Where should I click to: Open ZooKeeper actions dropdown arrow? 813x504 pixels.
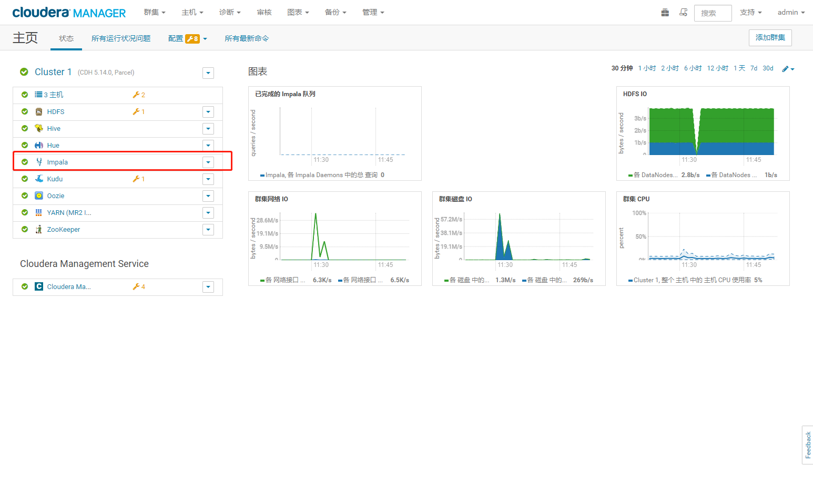pyautogui.click(x=208, y=230)
